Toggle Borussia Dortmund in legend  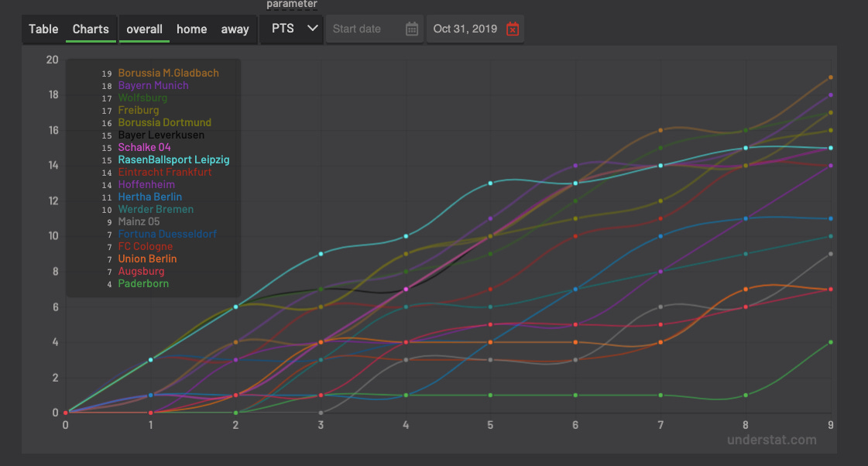pyautogui.click(x=164, y=122)
